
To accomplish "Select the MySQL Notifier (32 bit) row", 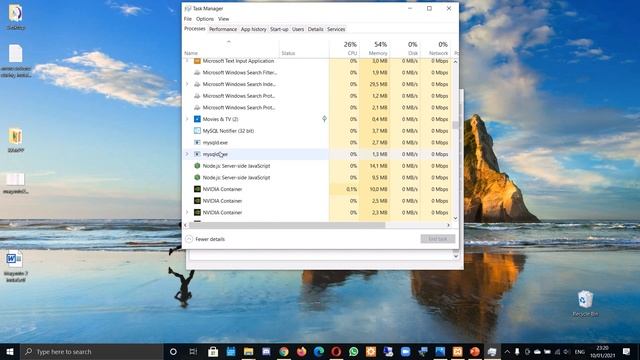I will tap(317, 131).
